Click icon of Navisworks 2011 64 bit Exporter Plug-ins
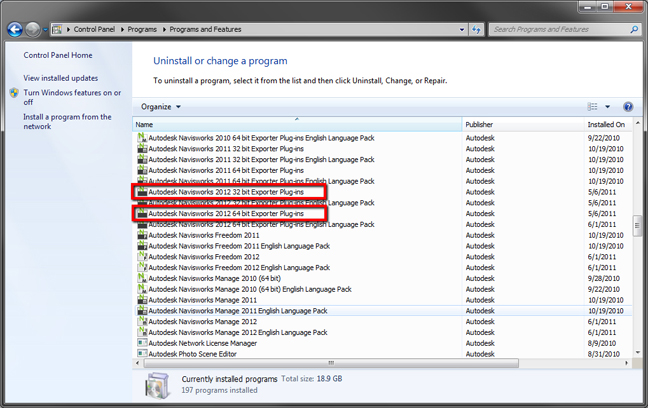 pyautogui.click(x=142, y=170)
